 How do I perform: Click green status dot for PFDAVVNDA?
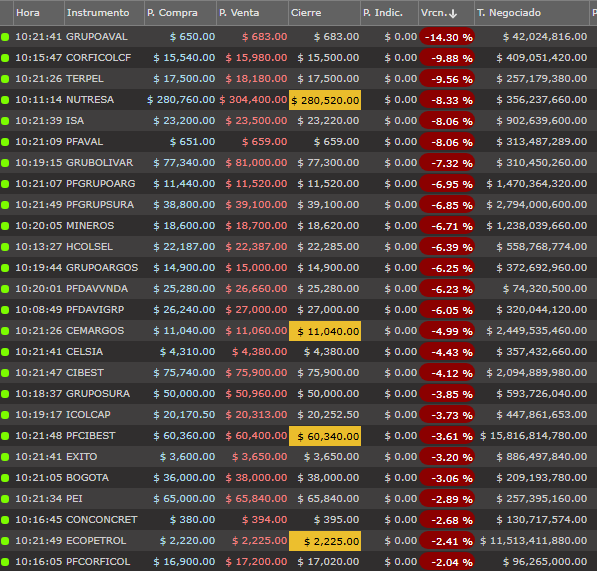tap(5, 289)
